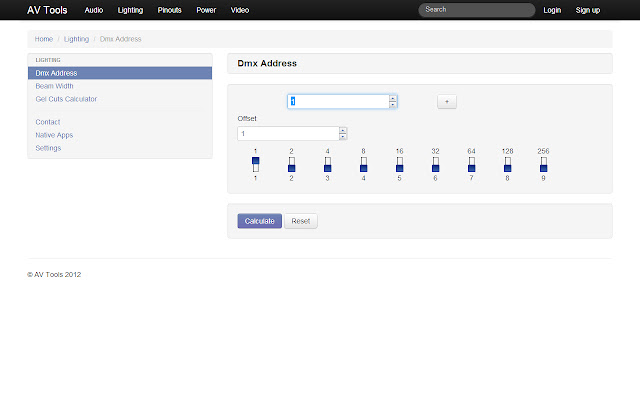Flip DIP switch 8 (value 128)

[x=507, y=164]
